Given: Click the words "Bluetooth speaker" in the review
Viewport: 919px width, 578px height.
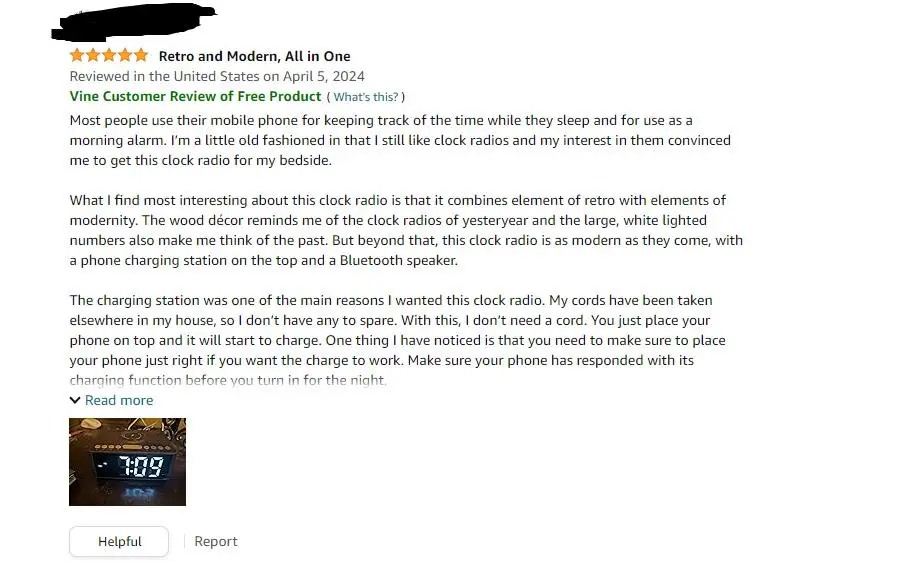Looking at the screenshot, I should point(400,260).
